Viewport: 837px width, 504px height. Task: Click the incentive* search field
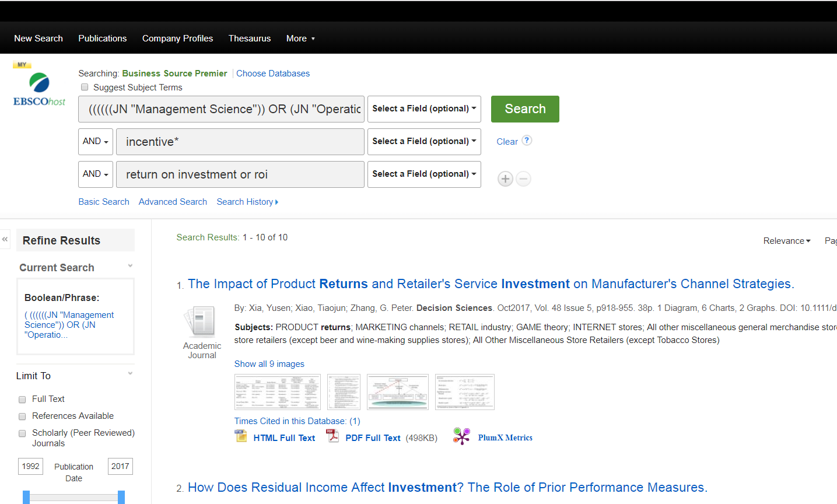[240, 142]
